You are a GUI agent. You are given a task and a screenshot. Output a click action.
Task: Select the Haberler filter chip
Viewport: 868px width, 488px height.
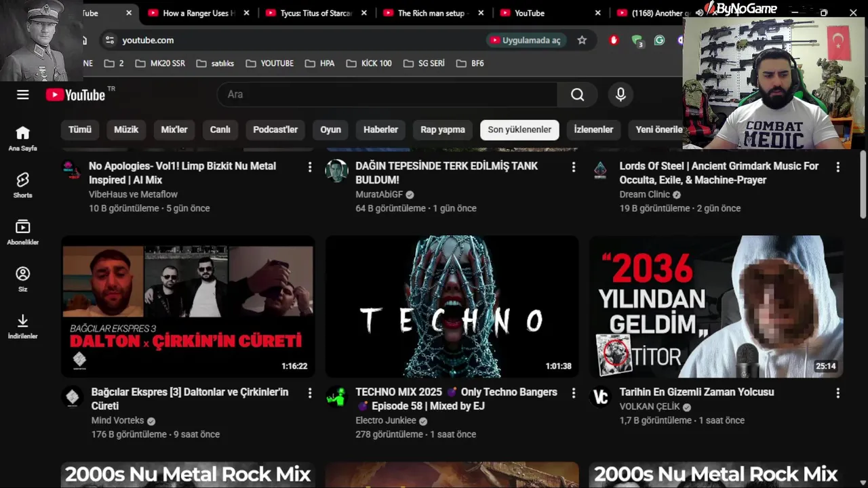pyautogui.click(x=380, y=129)
